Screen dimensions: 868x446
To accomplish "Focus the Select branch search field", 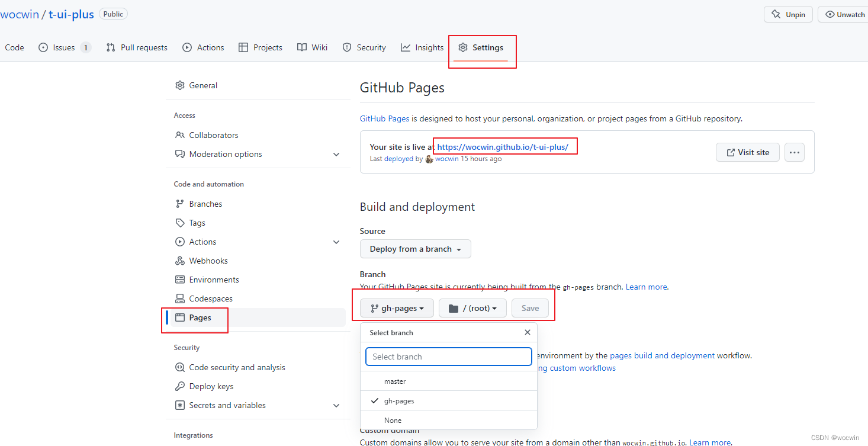I will click(x=449, y=357).
